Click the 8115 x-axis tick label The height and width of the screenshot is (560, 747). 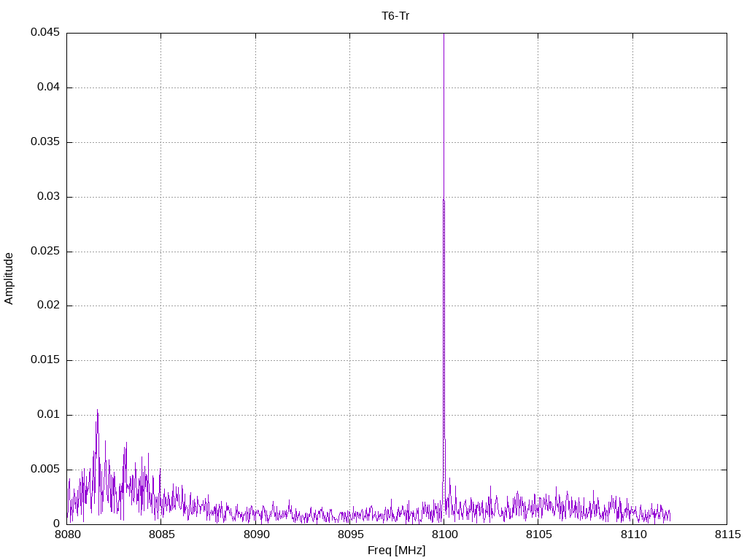pyautogui.click(x=727, y=535)
